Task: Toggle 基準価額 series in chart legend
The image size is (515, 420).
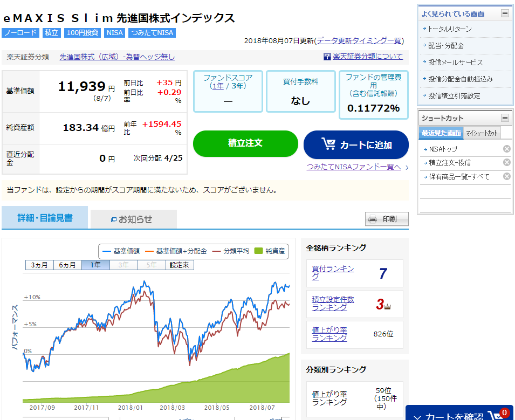Action: click(121, 251)
